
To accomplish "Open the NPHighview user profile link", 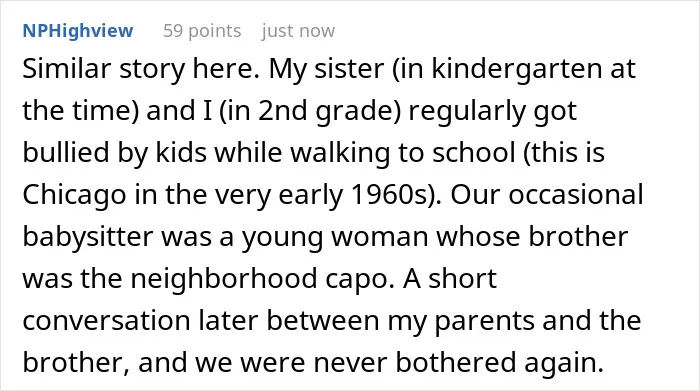I will coord(78,31).
